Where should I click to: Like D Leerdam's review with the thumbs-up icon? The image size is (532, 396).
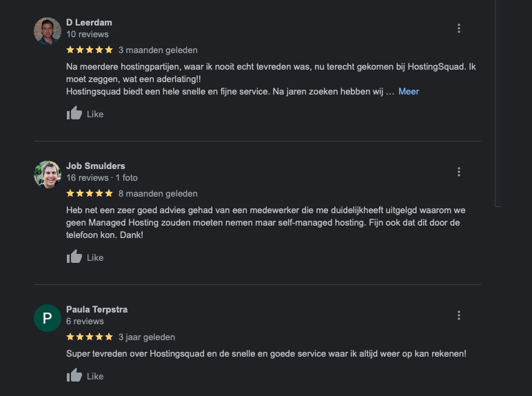click(74, 114)
